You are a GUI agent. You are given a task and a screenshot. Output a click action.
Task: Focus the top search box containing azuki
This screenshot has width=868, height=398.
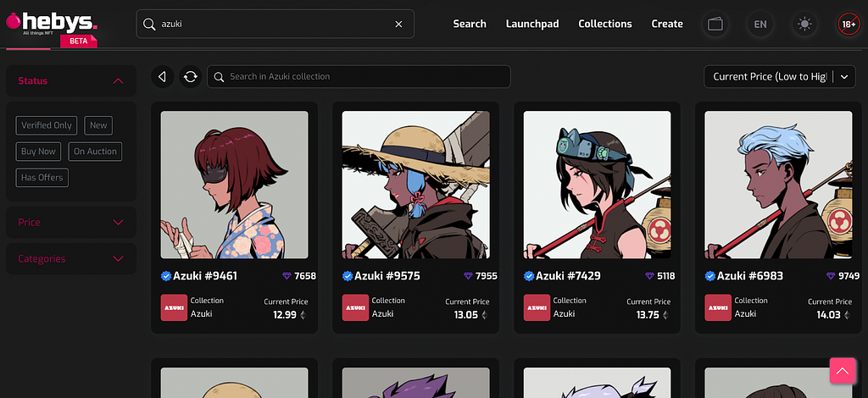[x=275, y=25]
